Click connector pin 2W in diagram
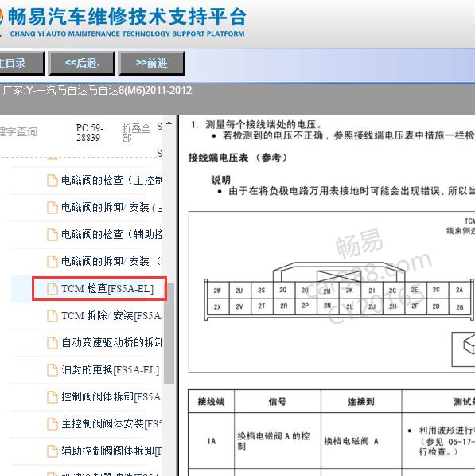 pyautogui.click(x=217, y=291)
